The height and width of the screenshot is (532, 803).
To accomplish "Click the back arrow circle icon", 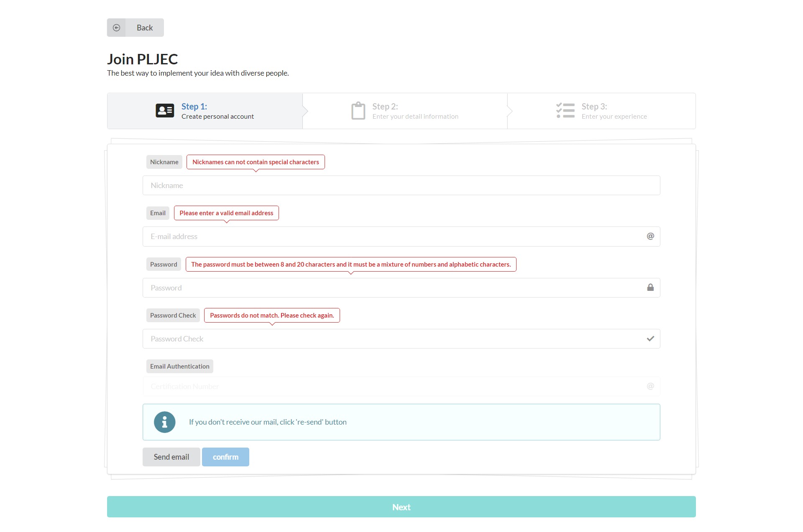I will coord(117,28).
